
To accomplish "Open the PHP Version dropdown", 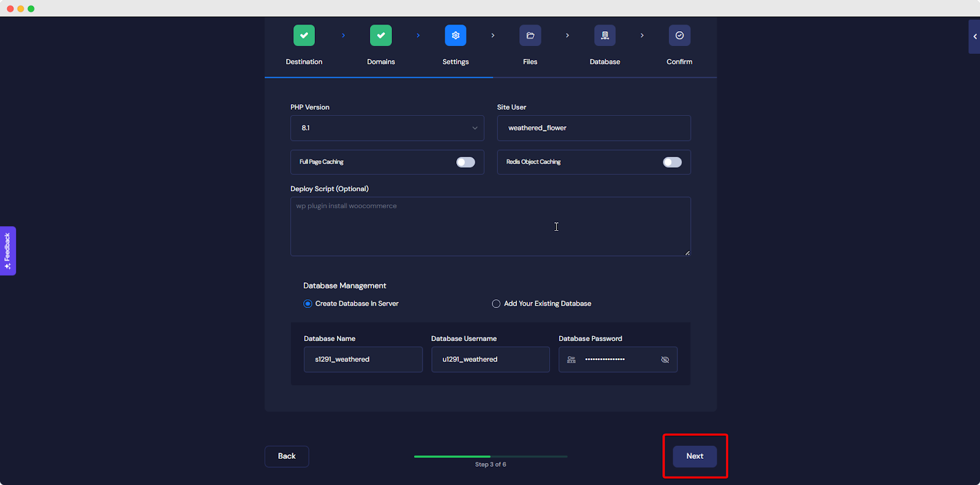I will (387, 128).
